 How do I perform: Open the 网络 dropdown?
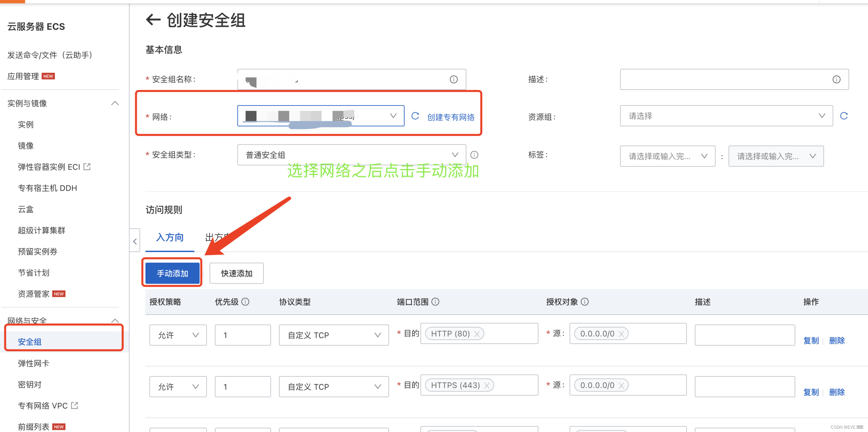320,116
